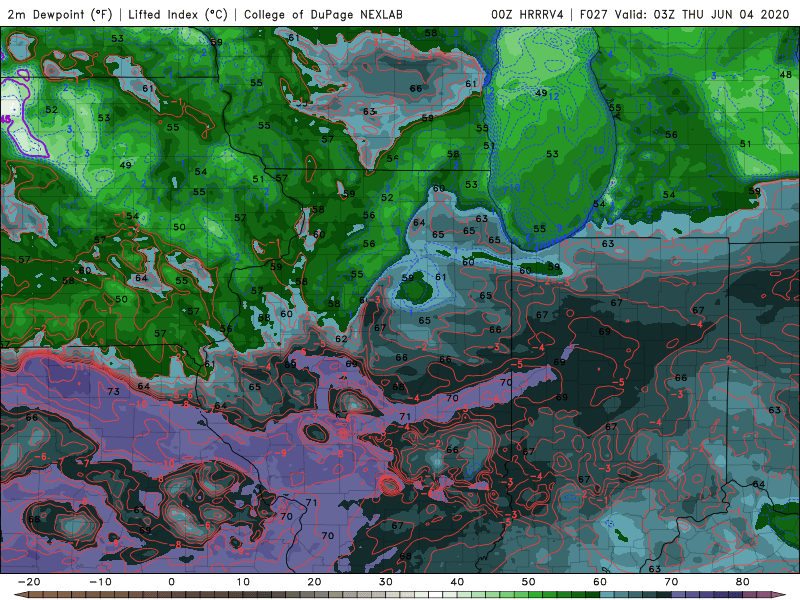This screenshot has height=600, width=800.
Task: Click the '30' label on the color scale
Action: click(386, 582)
